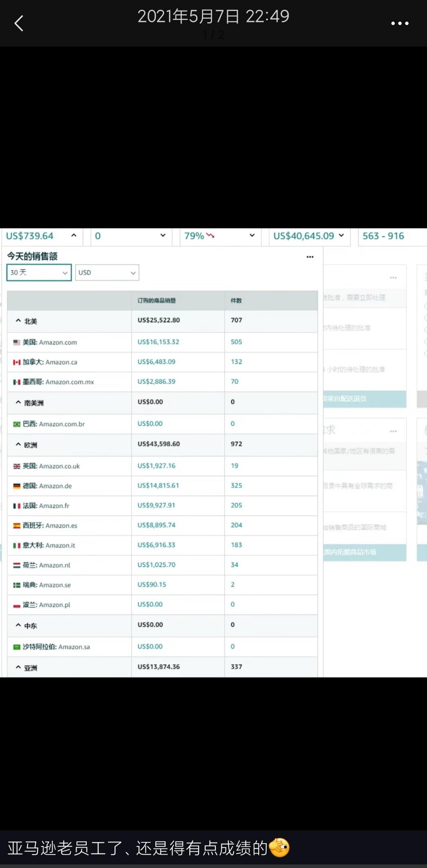Click the 325 units count for Germany
Viewport: 427px width, 868px height.
coord(236,485)
